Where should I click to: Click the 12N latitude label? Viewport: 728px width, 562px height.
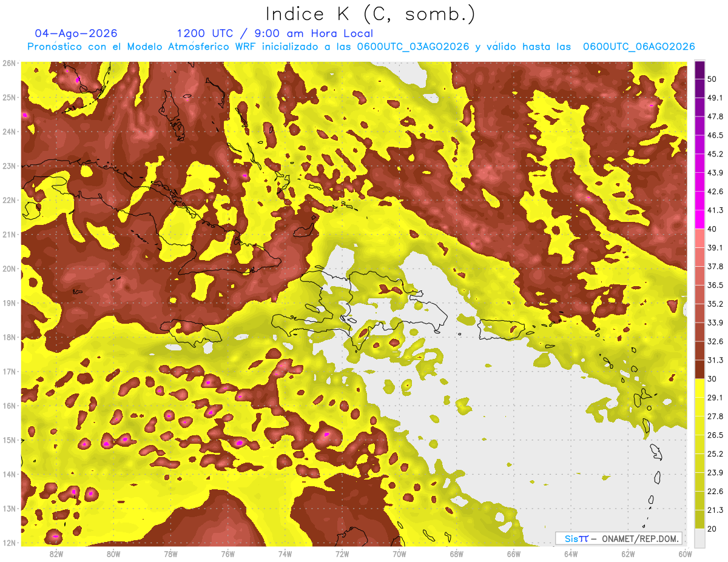[x=9, y=543]
